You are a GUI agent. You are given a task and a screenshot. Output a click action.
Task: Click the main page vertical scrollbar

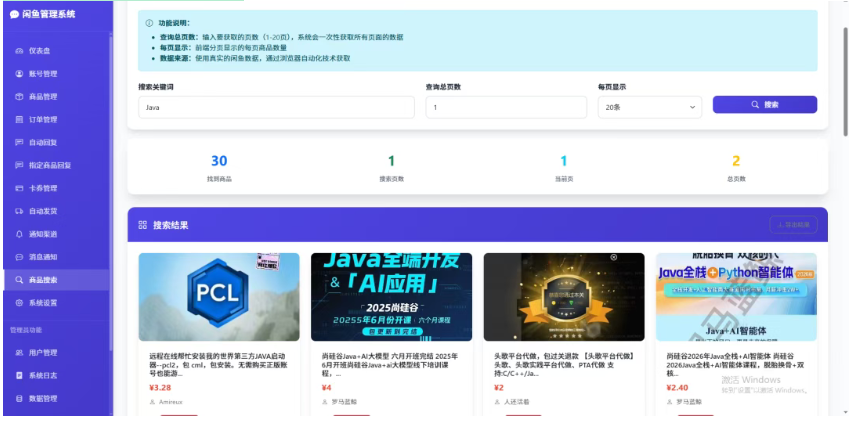click(846, 82)
